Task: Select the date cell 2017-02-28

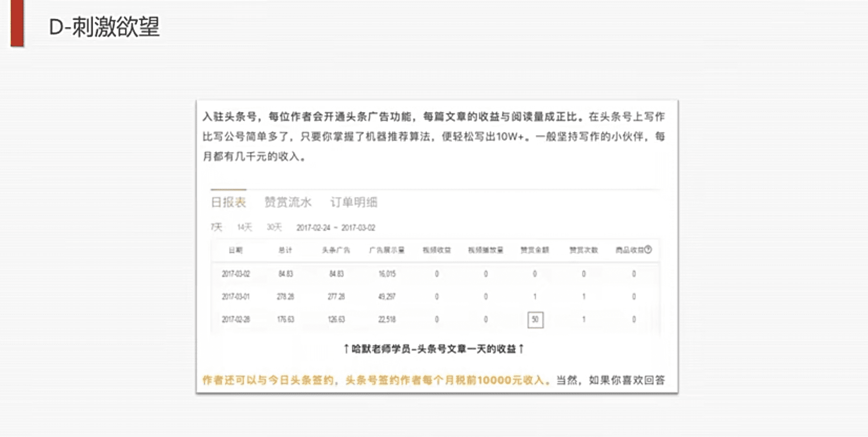Action: (236, 320)
